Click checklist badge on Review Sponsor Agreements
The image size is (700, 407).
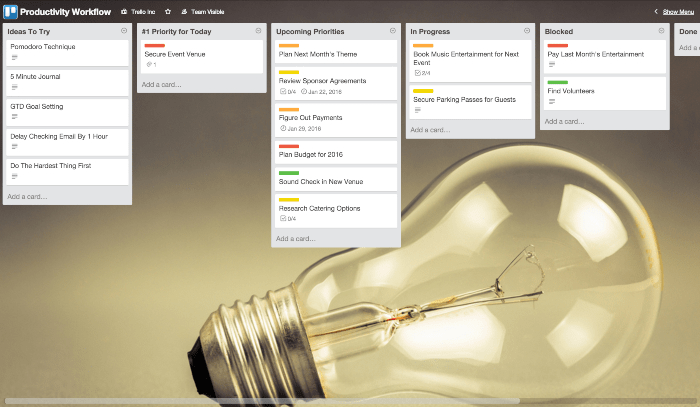point(288,91)
